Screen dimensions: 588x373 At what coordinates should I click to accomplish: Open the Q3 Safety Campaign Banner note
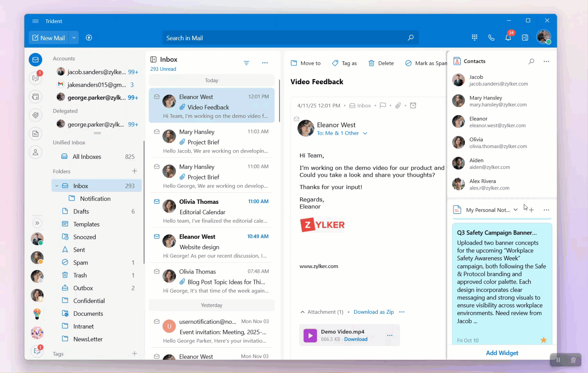502,284
